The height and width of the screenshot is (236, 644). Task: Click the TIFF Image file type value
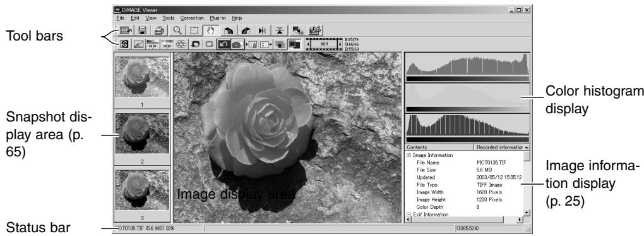(489, 185)
